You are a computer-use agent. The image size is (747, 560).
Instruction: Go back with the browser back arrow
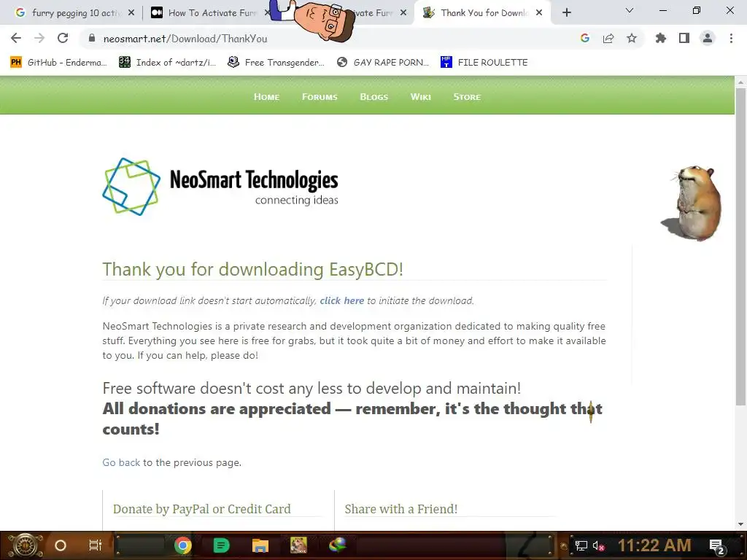pos(16,38)
